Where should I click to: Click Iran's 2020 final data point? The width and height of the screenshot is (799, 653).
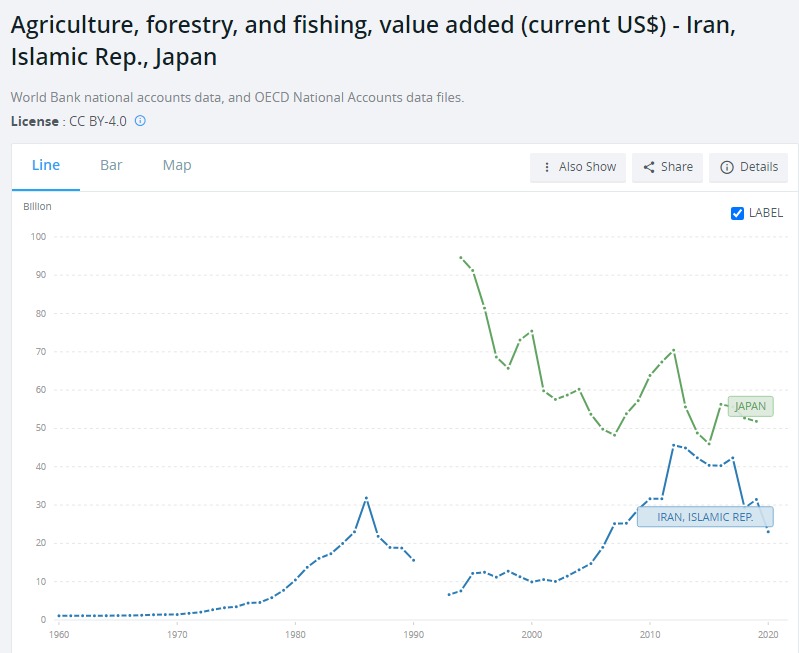click(768, 531)
